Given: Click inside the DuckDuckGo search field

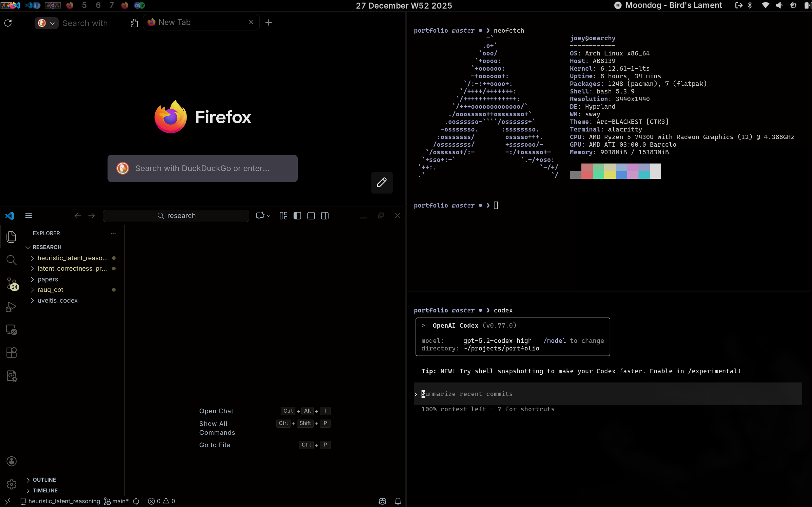Looking at the screenshot, I should pyautogui.click(x=203, y=168).
